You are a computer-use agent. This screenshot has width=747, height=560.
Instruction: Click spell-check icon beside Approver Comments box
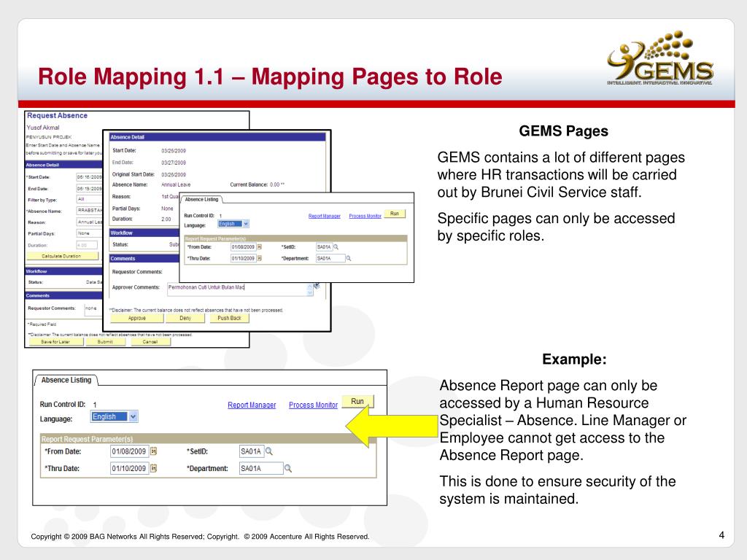click(317, 286)
